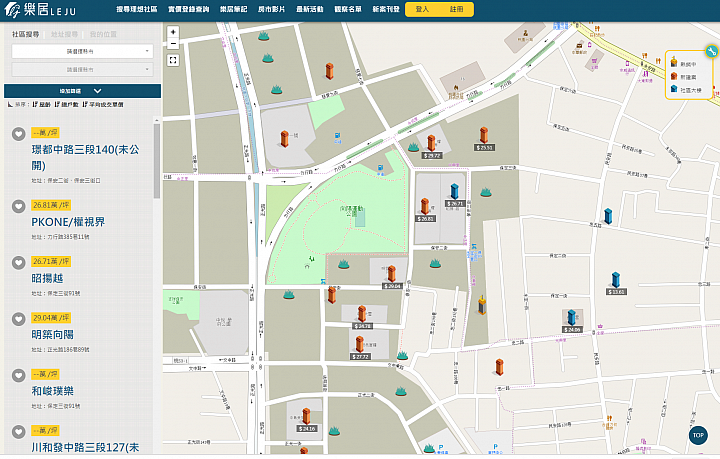Viewport: 720px width, 459px height.
Task: Open 觀察名單 in the top menu
Action: point(348,9)
